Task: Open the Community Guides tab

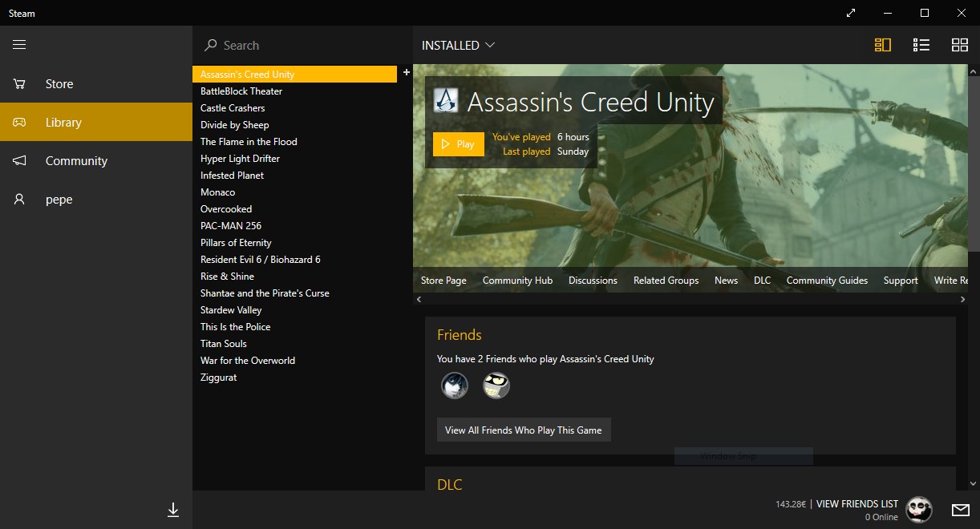Action: [x=827, y=281]
